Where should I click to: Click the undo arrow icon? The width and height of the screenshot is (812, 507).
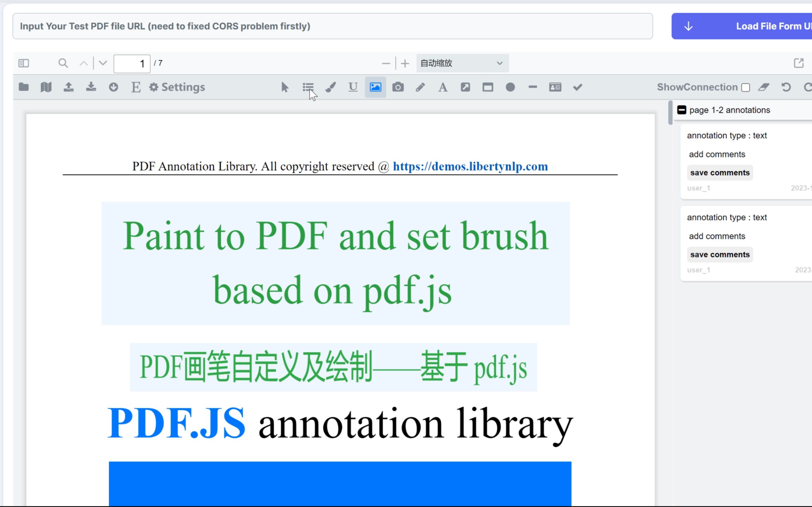(x=786, y=87)
